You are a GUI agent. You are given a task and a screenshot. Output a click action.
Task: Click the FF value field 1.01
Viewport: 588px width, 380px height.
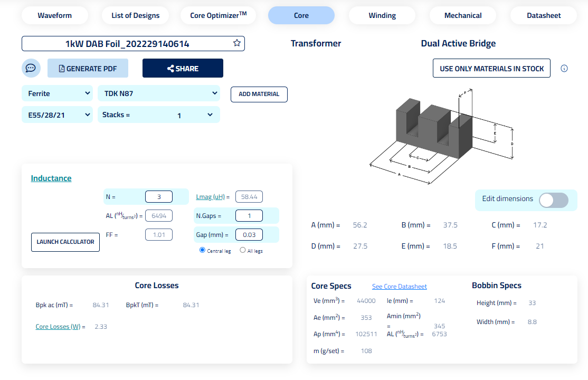[159, 235]
